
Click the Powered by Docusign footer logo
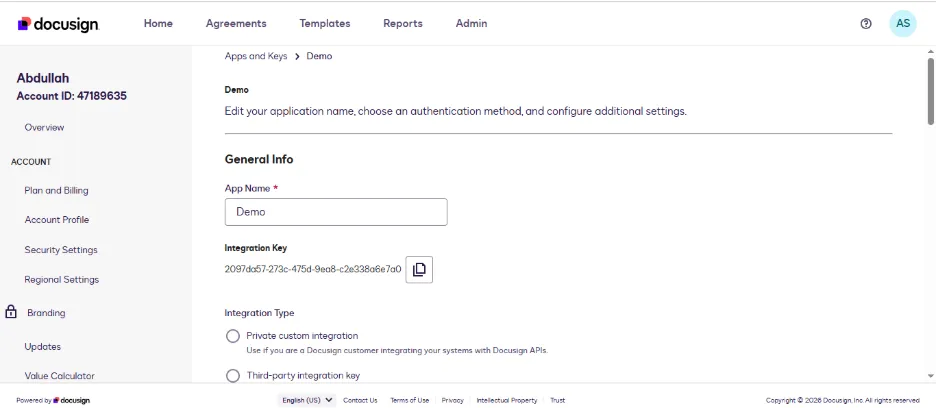pyautogui.click(x=53, y=400)
